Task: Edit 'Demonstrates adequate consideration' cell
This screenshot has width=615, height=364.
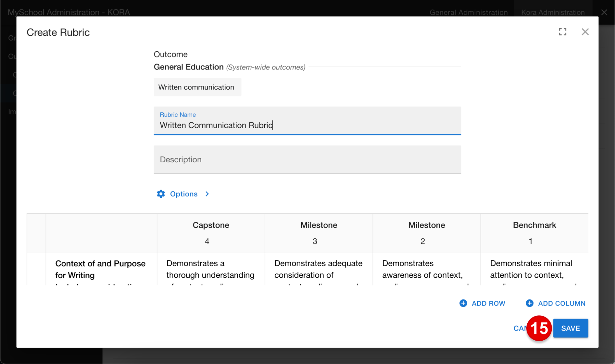Action: 319,269
